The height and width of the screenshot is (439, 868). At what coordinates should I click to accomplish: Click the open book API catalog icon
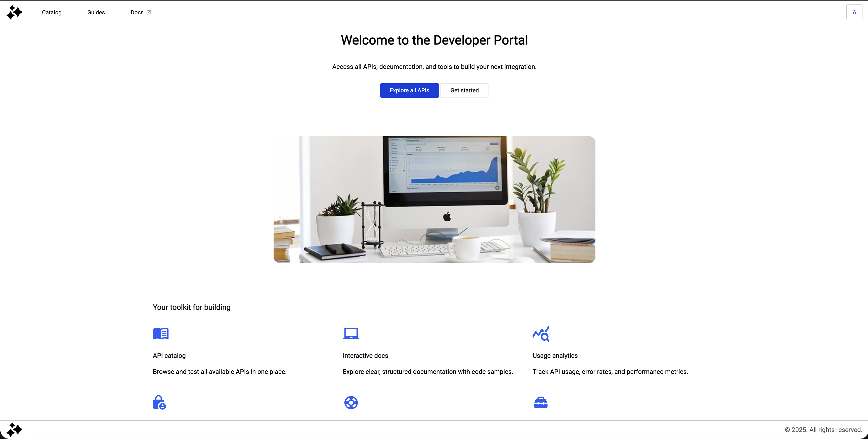pos(161,334)
